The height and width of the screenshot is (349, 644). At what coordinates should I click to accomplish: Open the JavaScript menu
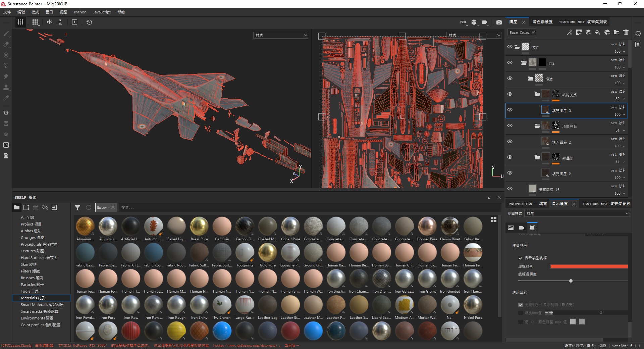click(102, 12)
